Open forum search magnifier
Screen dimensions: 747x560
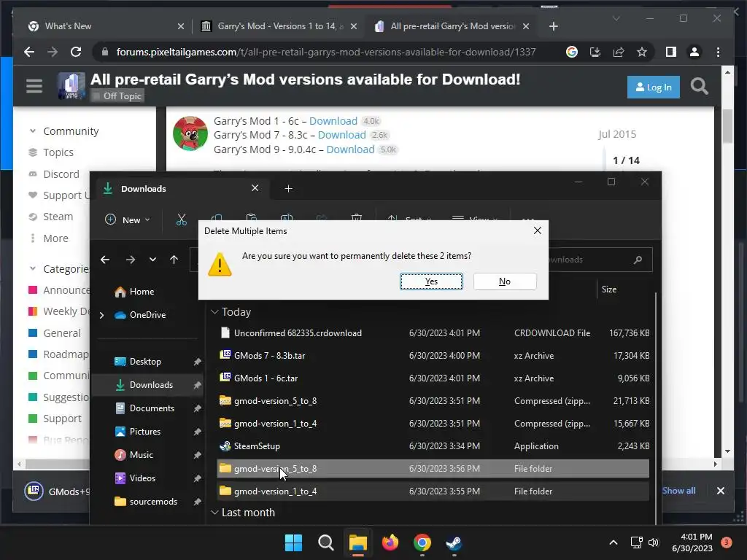699,87
